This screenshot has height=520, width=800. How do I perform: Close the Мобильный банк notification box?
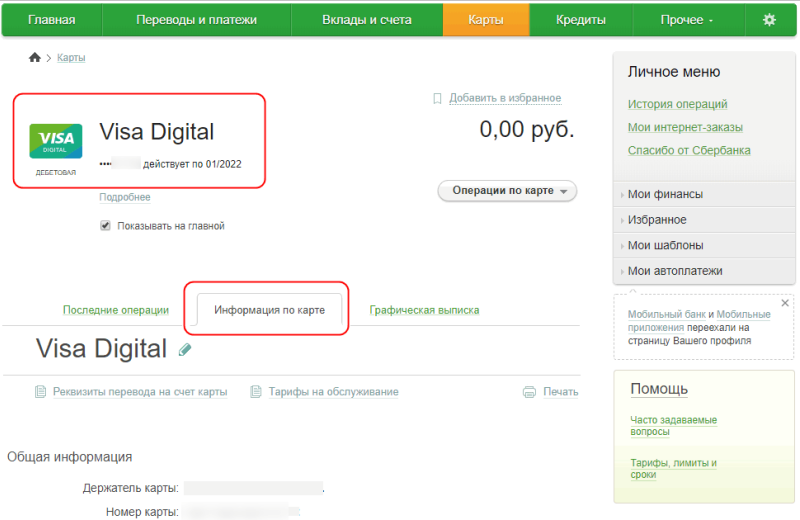coord(785,303)
